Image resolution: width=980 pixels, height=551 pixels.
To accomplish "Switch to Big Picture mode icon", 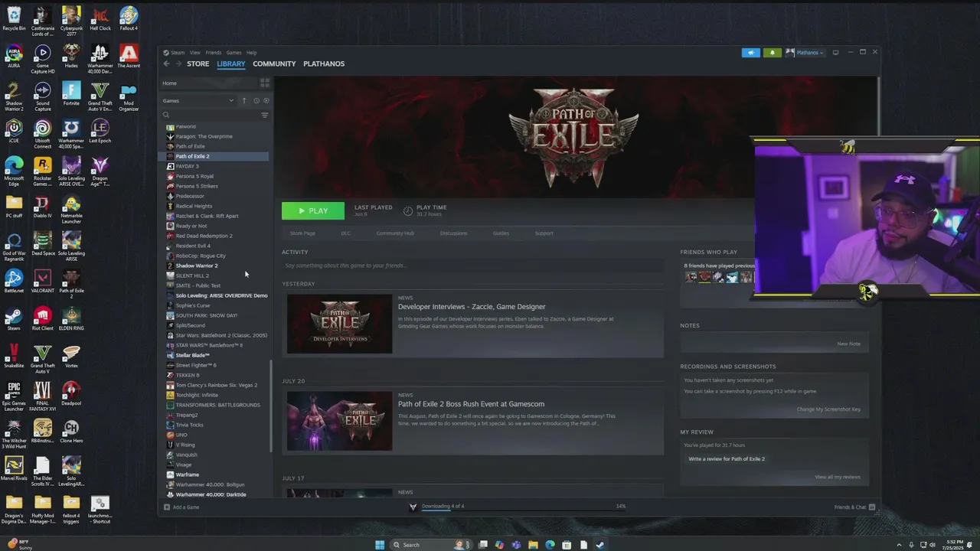I will coord(835,53).
